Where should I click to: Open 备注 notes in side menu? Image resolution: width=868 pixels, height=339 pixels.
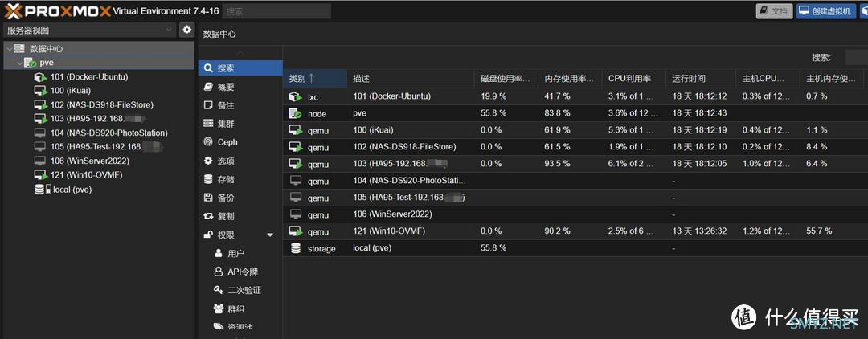[x=240, y=105]
